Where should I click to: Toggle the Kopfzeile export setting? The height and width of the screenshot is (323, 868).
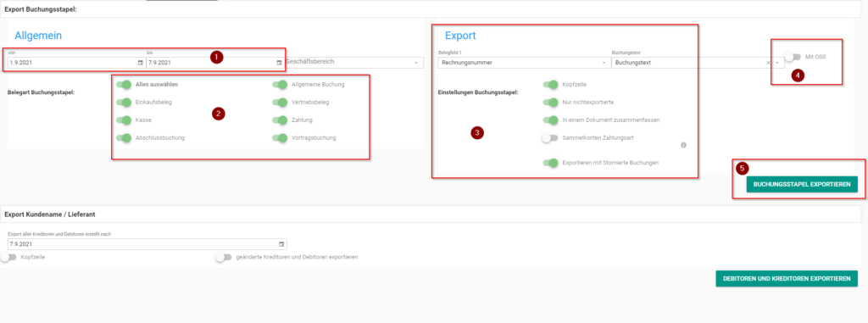(x=550, y=85)
